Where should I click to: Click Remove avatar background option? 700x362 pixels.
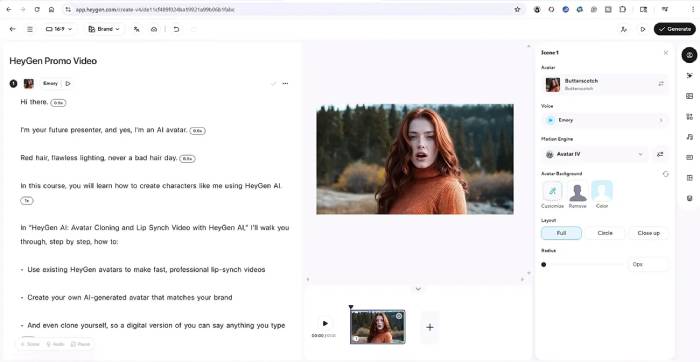tap(577, 195)
